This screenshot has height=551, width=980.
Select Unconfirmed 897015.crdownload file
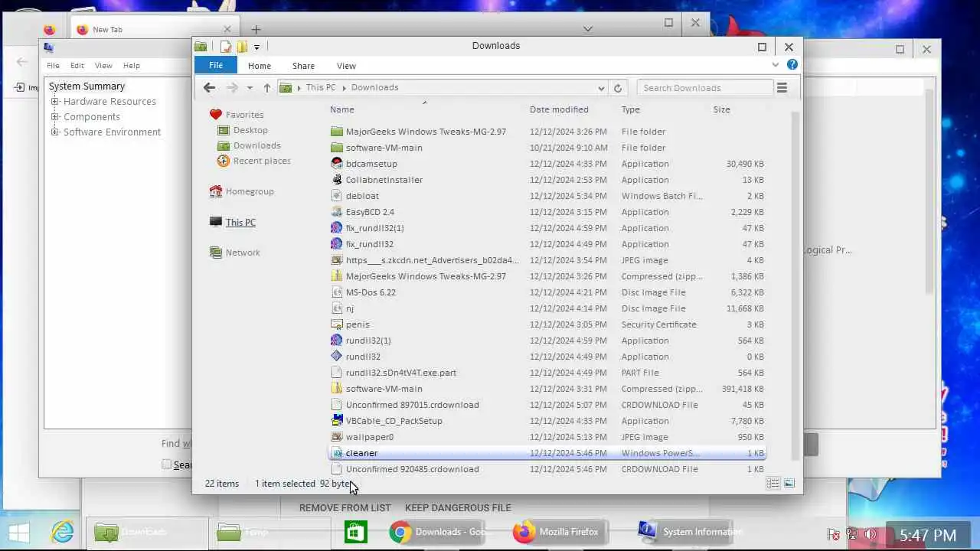point(547,405)
